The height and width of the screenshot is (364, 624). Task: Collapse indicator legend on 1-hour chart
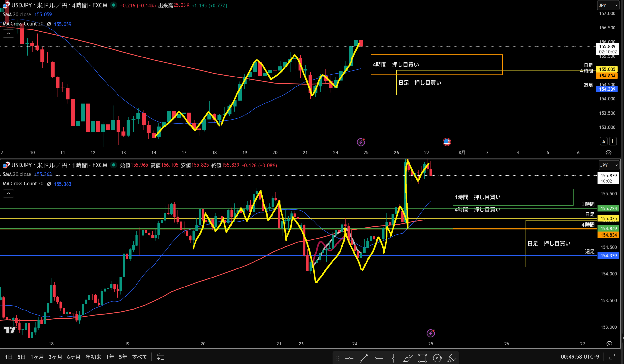[9, 193]
